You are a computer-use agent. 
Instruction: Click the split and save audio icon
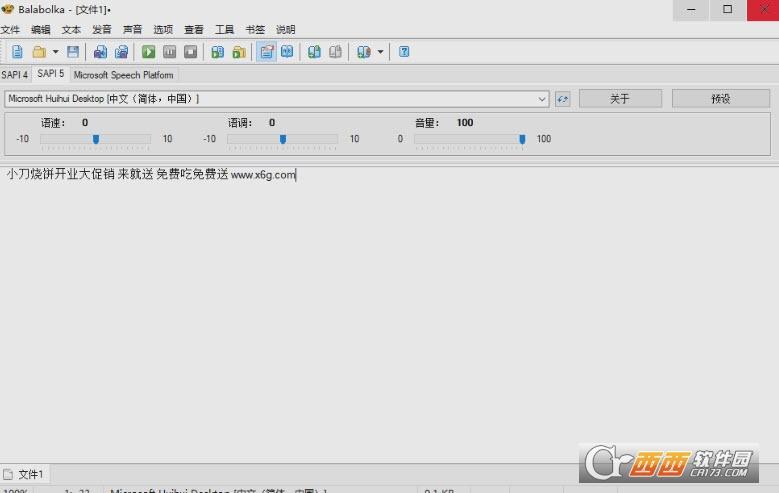coord(122,52)
